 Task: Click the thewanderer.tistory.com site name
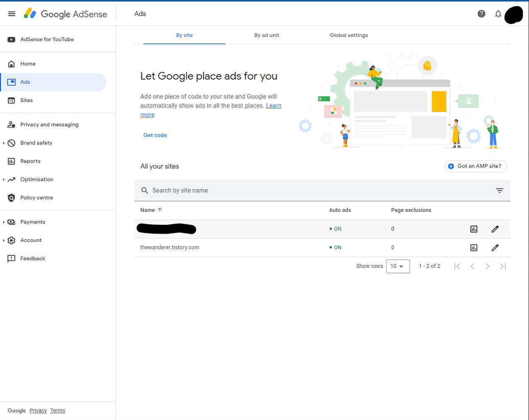pos(170,248)
